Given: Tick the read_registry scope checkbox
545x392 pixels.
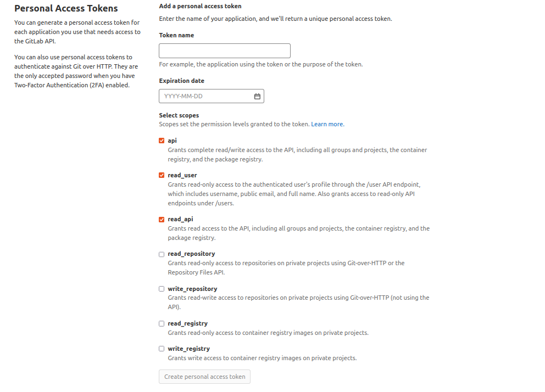Looking at the screenshot, I should coord(162,324).
